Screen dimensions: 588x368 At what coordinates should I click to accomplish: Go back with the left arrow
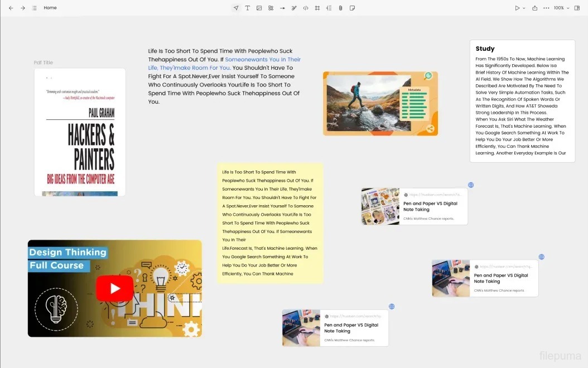click(x=11, y=8)
